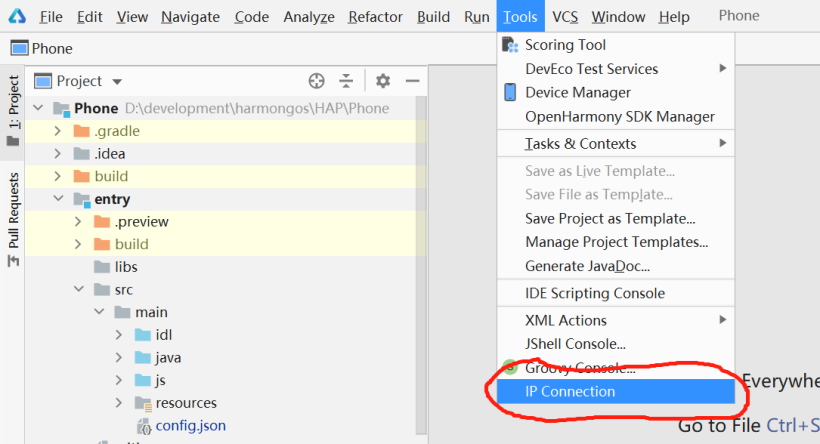The width and height of the screenshot is (820, 444).
Task: Open the VCS menu
Action: (x=565, y=17)
